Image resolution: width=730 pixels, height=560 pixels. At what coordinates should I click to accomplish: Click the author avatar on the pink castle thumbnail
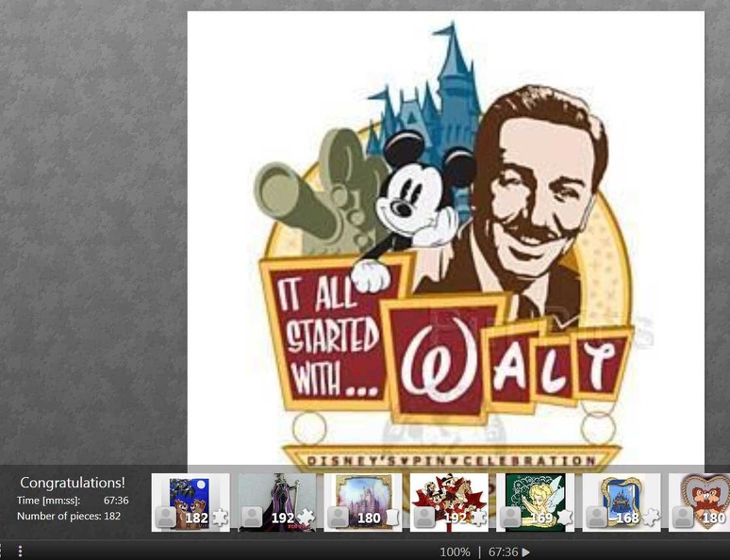[x=338, y=518]
